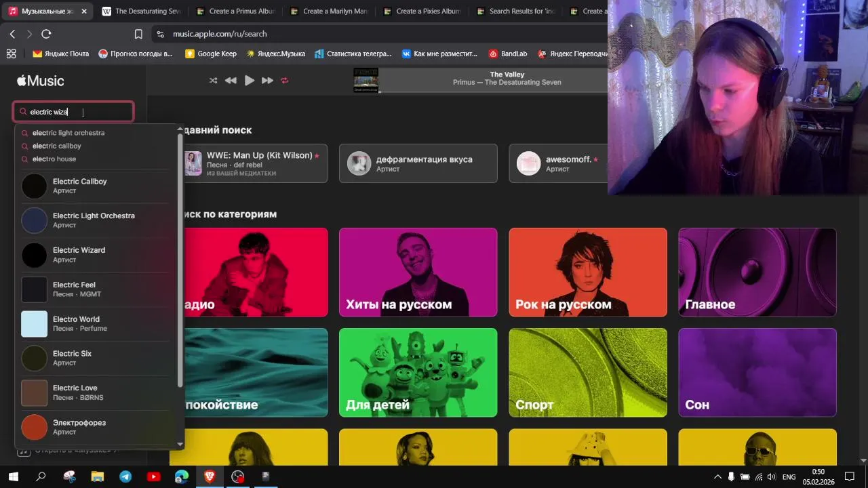This screenshot has width=868, height=488.
Task: Select the 'electric light orchestra' search suggestion
Action: coord(68,133)
